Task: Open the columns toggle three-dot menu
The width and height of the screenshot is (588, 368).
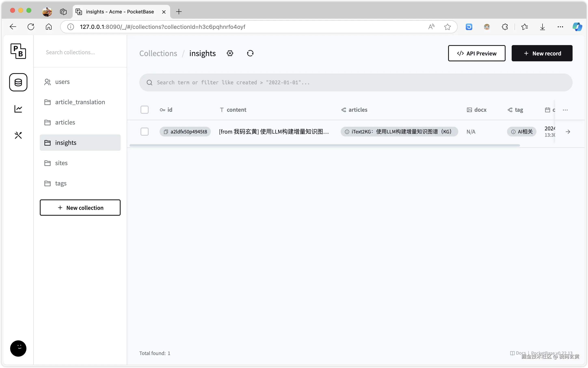Action: coord(565,110)
